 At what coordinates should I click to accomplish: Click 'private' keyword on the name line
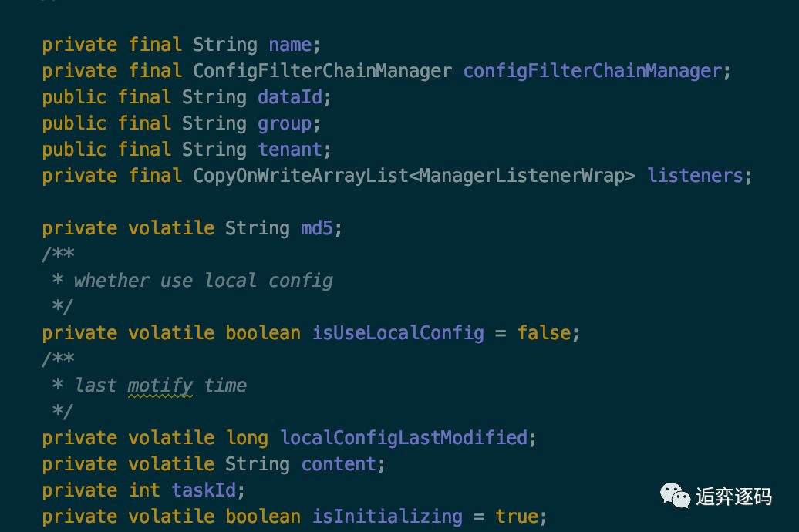click(x=79, y=45)
